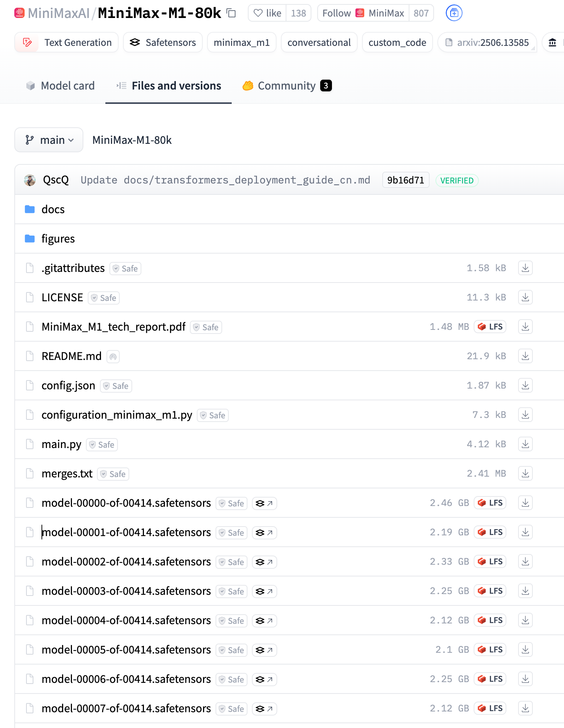Open model-00001-of-00414.safetensors

point(126,532)
